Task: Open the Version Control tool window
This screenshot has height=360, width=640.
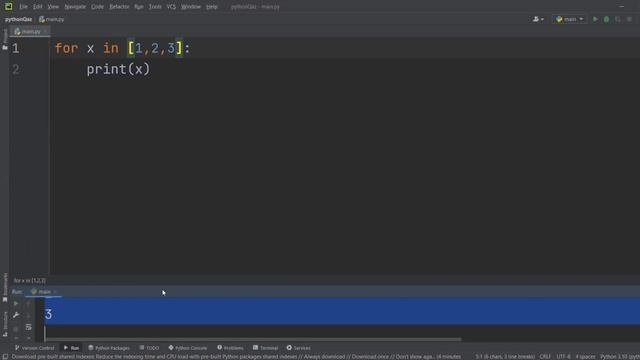Action: [34, 348]
